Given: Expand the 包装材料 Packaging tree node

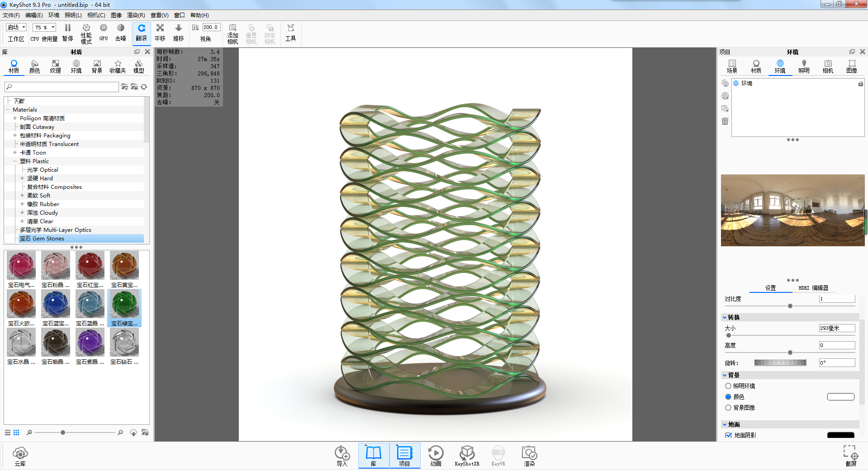Looking at the screenshot, I should coord(15,136).
